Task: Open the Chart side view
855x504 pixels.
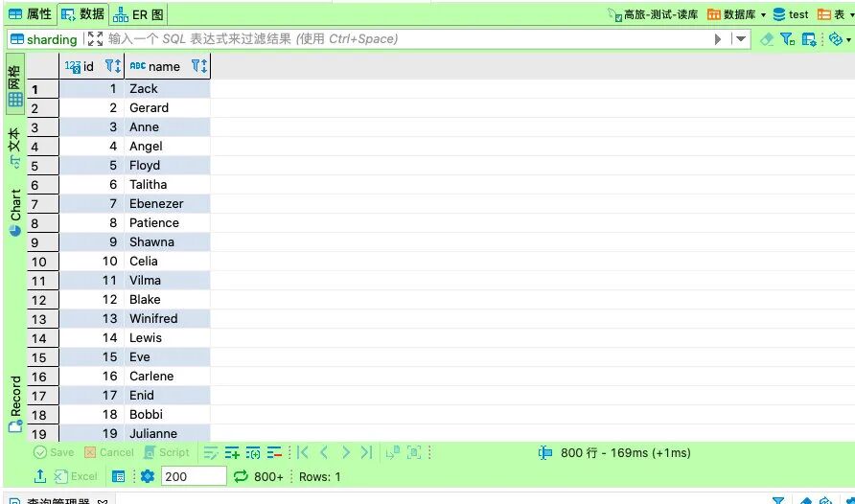Action: (x=15, y=212)
